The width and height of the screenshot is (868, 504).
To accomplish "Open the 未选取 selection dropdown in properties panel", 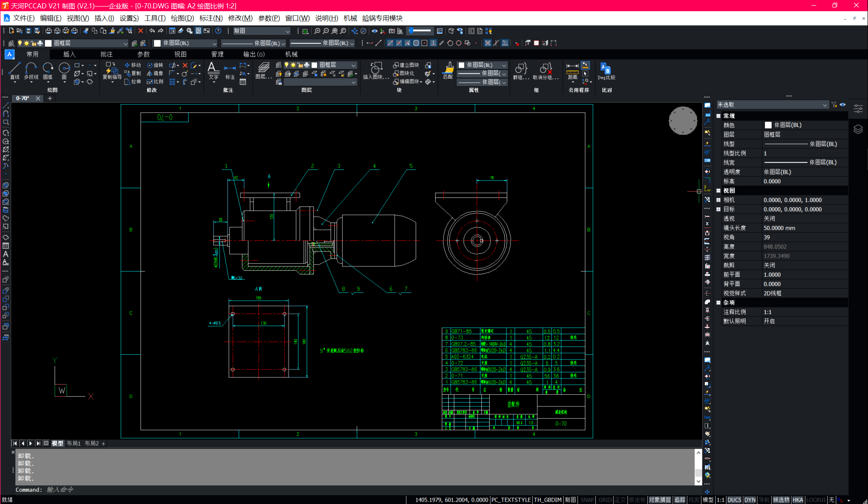I will [772, 105].
